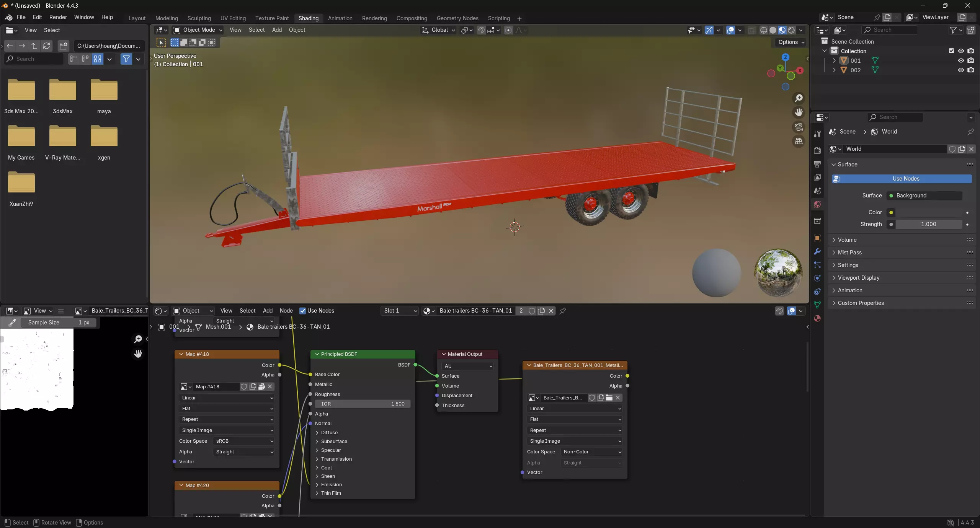Screen dimensions: 980x528
Task: Unlink World datablock X button
Action: [x=971, y=149]
